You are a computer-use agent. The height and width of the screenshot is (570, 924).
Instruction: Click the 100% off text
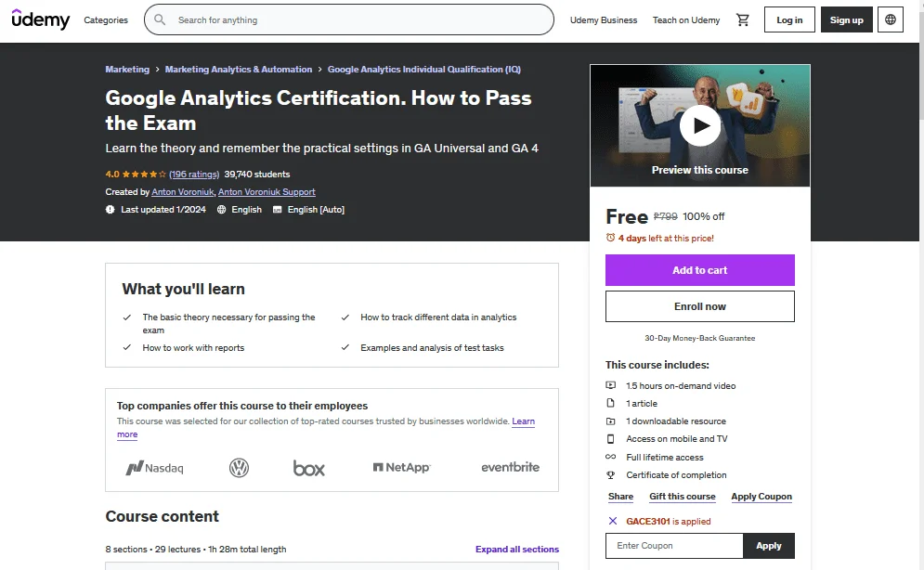tap(704, 216)
